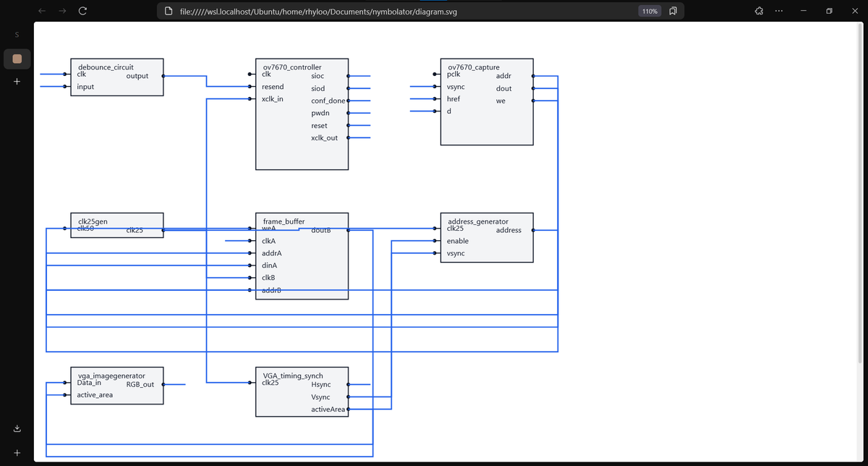Click the clk25 port on address_generator
This screenshot has height=466, width=868.
coord(456,229)
